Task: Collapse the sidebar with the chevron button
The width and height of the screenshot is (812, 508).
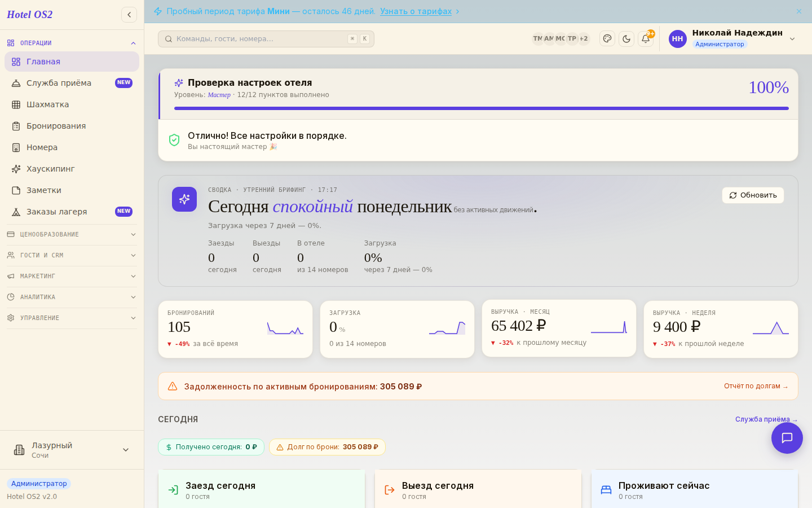Action: tap(129, 15)
